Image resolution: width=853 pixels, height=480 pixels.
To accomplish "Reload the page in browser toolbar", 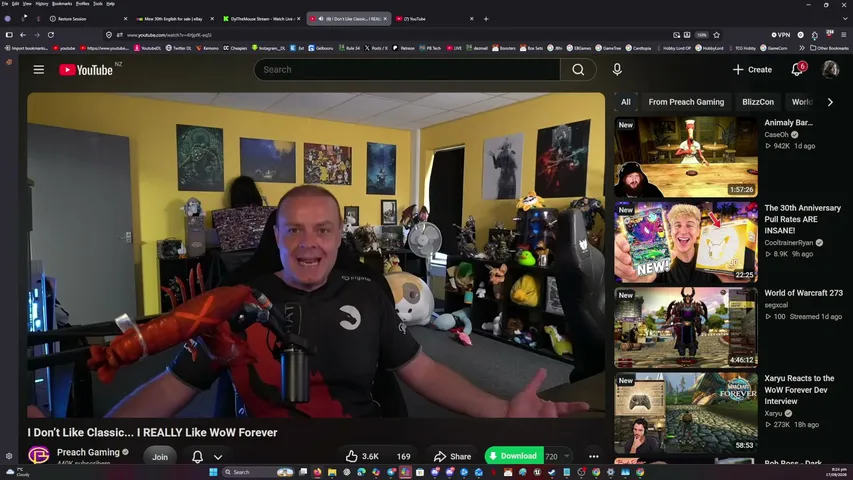I will click(x=51, y=35).
